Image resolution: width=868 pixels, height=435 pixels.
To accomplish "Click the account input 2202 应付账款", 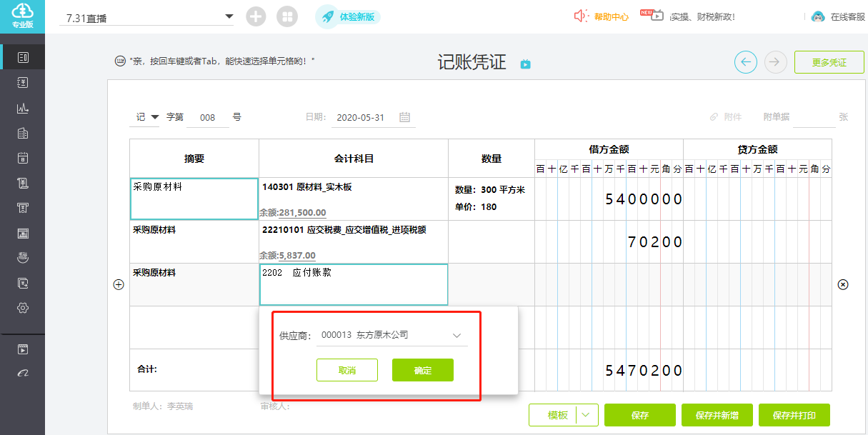I will coord(354,284).
